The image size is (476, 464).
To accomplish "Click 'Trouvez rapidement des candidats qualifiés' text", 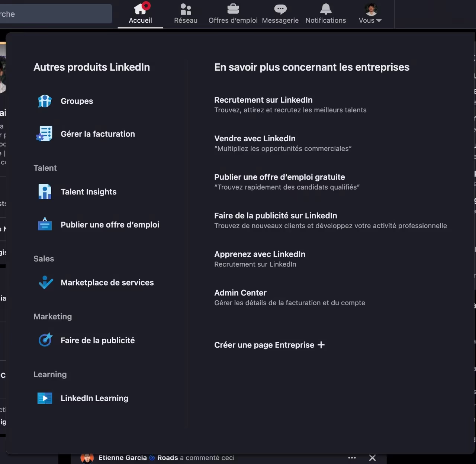I will 287,187.
